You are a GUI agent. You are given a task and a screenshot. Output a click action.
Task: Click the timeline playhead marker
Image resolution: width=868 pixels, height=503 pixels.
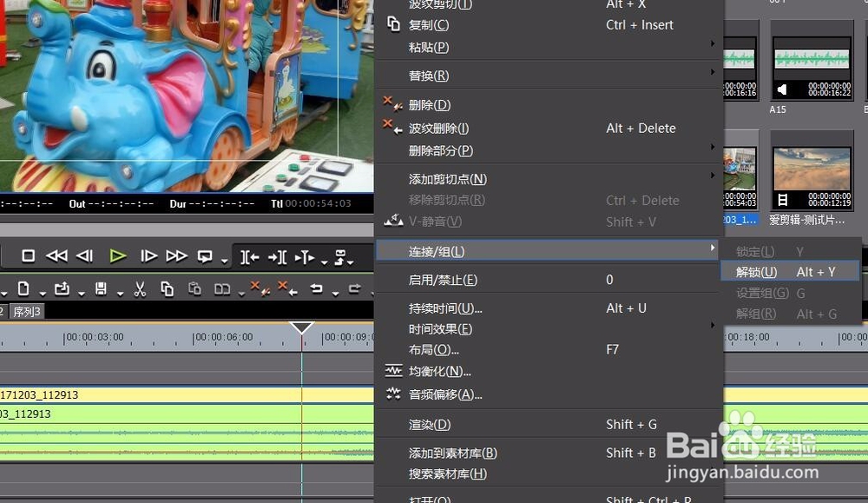coord(302,328)
